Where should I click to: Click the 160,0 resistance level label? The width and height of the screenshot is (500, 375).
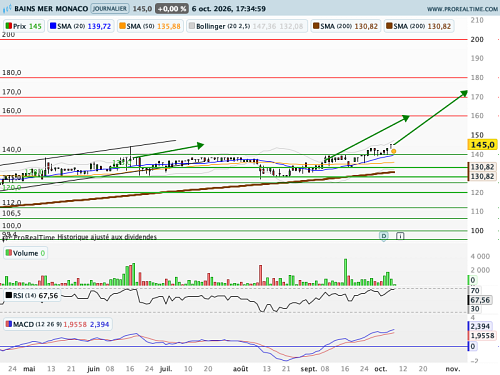point(12,111)
